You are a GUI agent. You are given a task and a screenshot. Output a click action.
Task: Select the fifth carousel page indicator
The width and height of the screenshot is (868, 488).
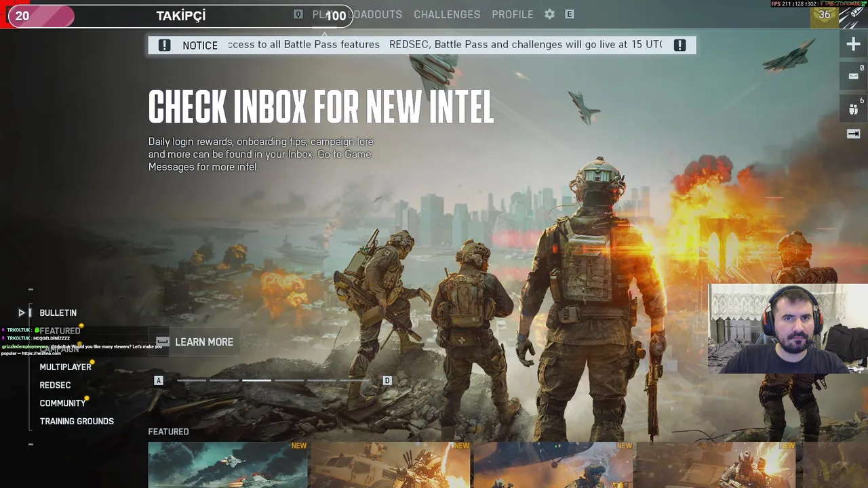[322, 381]
